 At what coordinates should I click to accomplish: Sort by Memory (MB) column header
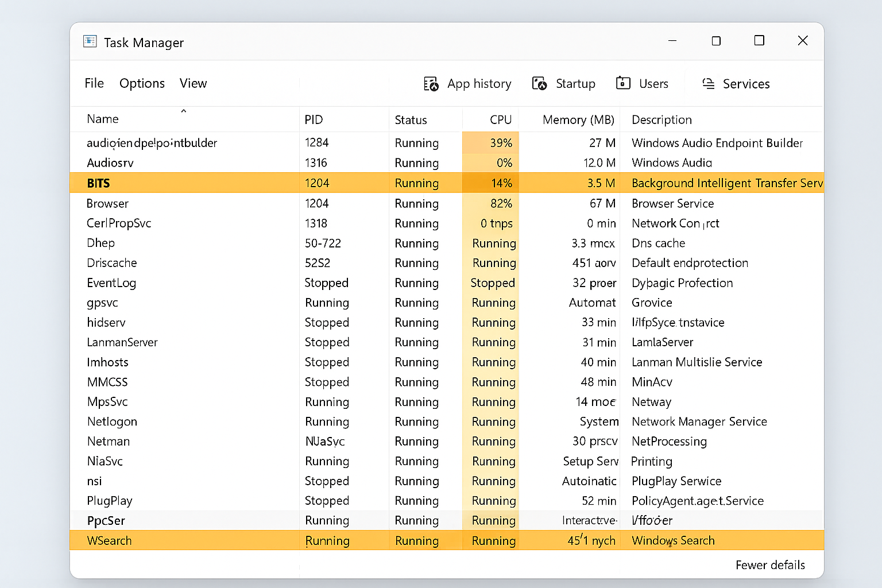[578, 120]
